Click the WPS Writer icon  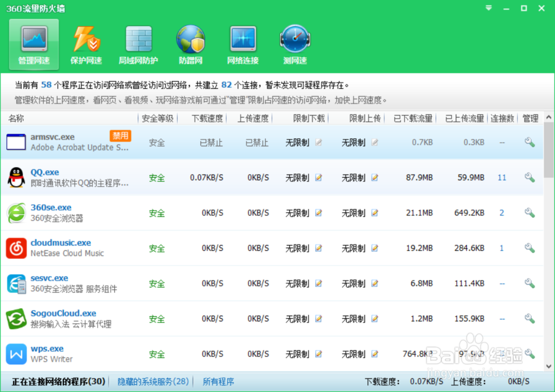16,354
